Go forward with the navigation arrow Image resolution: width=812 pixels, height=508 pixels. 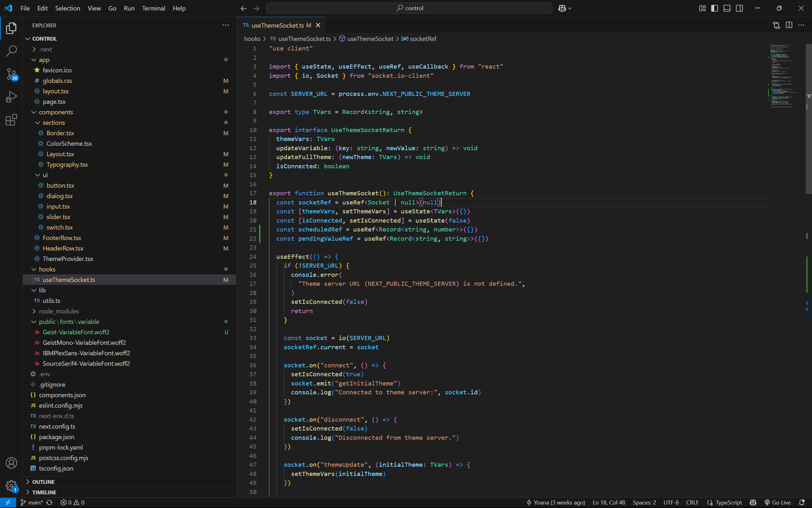256,8
